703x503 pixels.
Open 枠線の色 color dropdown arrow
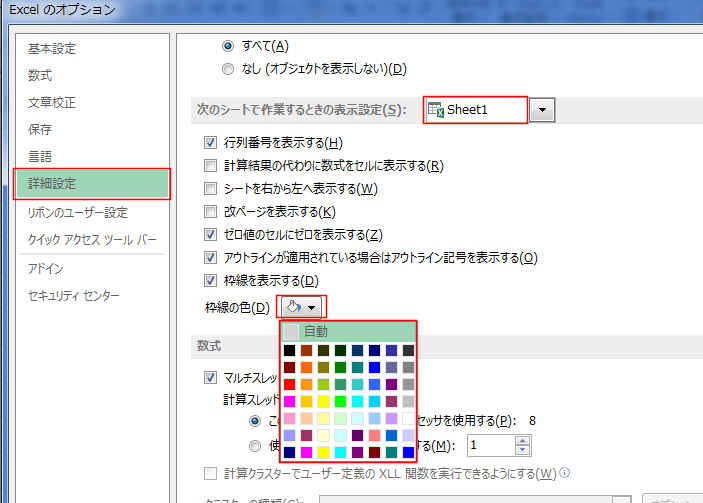click(312, 308)
